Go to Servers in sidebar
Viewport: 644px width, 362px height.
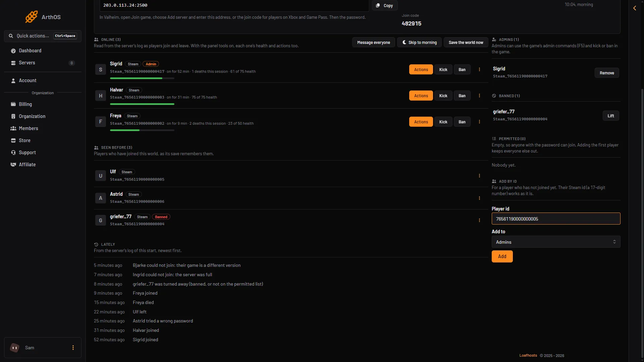click(43, 63)
